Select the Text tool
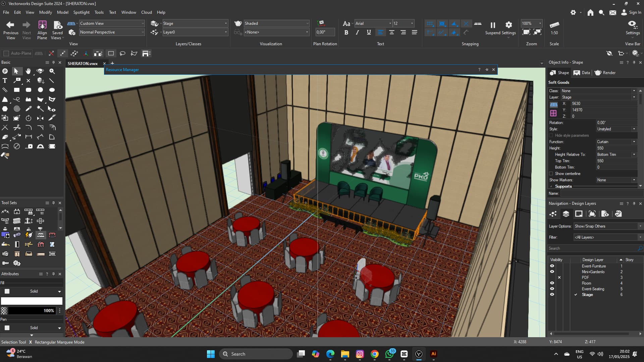This screenshot has width=644, height=362. pos(5,80)
